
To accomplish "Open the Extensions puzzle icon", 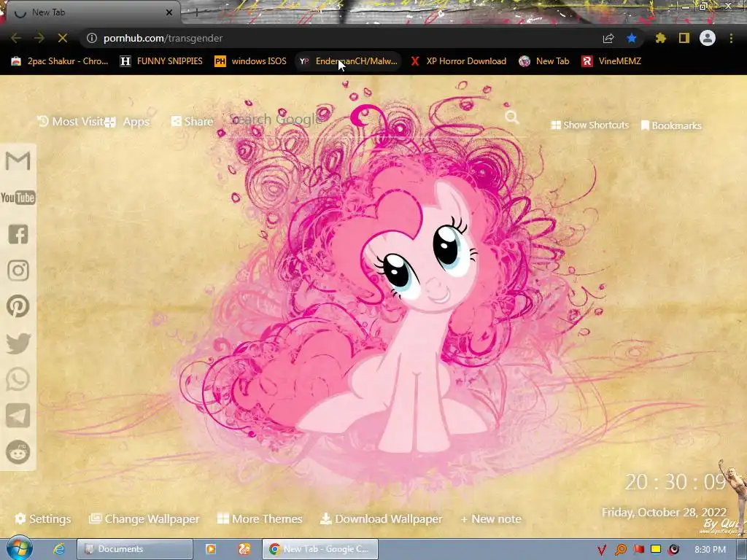I will click(661, 38).
